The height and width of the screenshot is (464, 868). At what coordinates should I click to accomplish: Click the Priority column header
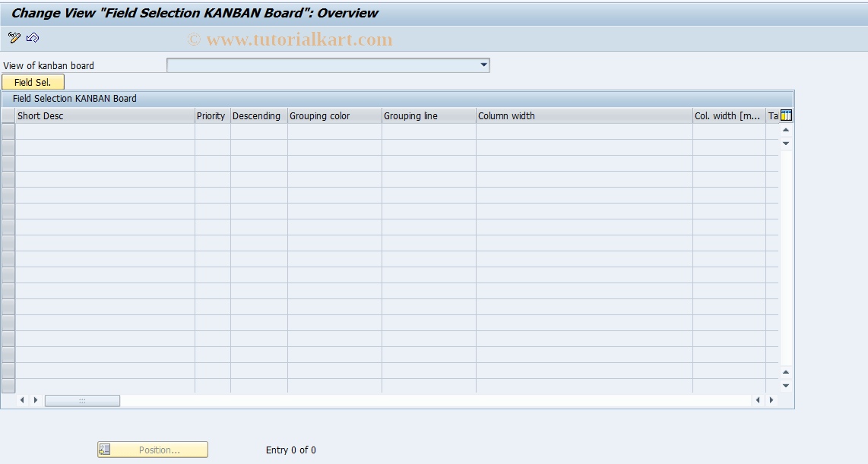(x=211, y=115)
